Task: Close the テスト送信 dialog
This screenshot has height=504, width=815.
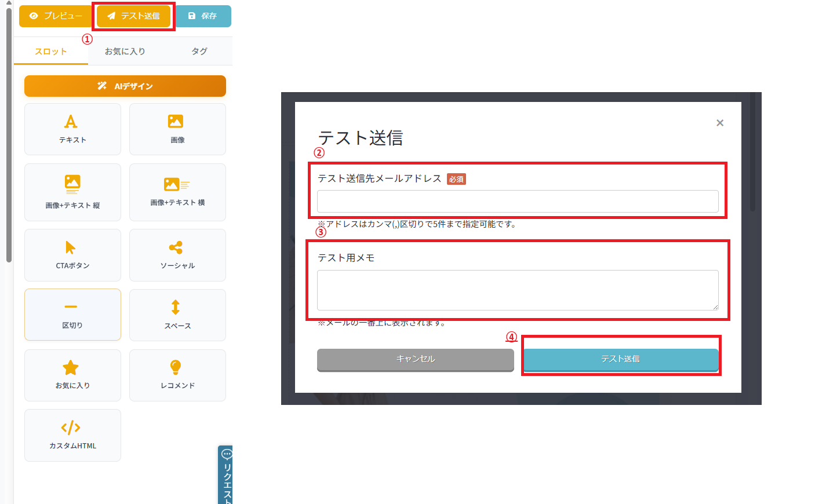Action: click(x=720, y=122)
